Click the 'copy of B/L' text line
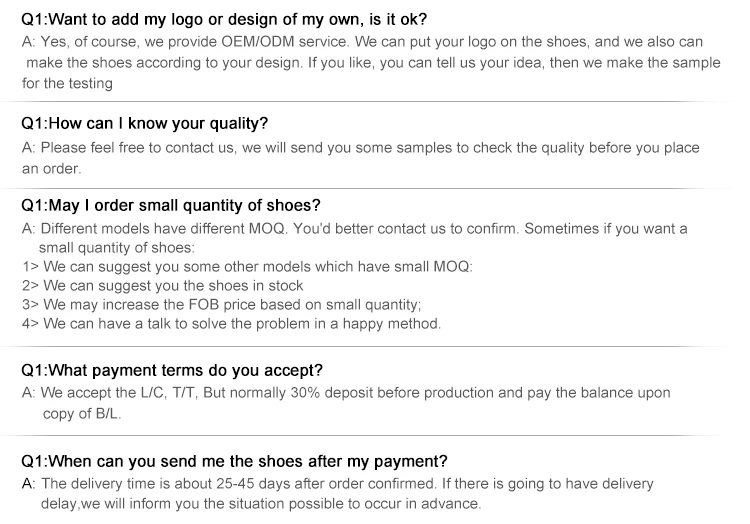 click(x=82, y=414)
